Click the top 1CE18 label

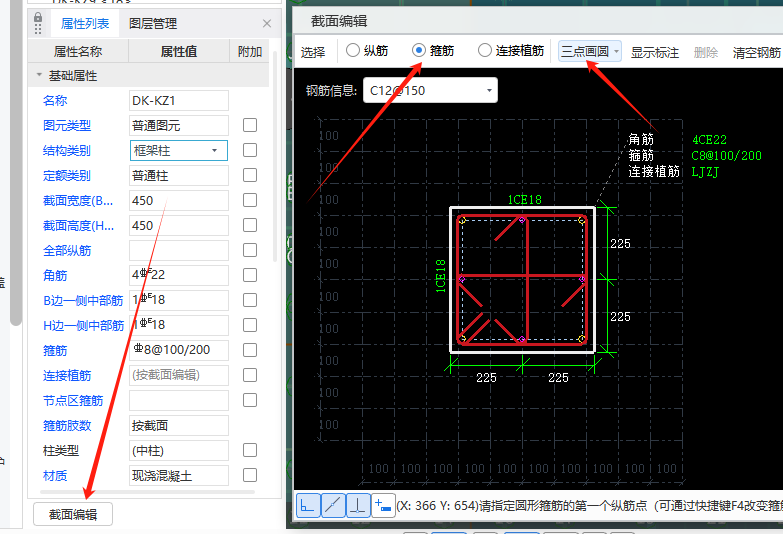pos(524,199)
